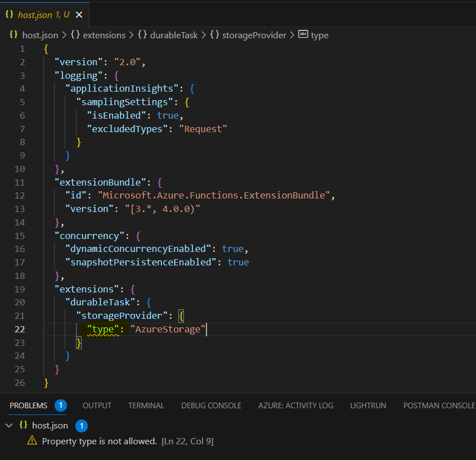The height and width of the screenshot is (460, 476).
Task: Click the braces icon before host.json breadcrumb
Action: click(x=14, y=35)
